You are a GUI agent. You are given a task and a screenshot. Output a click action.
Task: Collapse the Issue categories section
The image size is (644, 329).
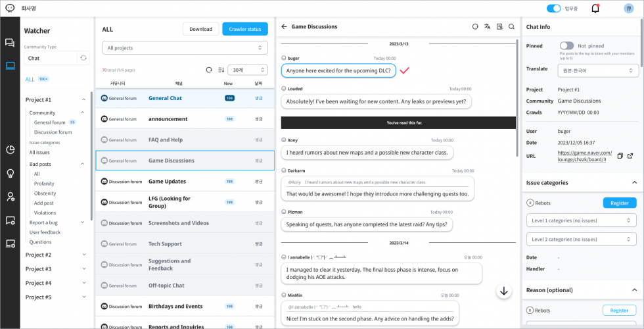634,183
